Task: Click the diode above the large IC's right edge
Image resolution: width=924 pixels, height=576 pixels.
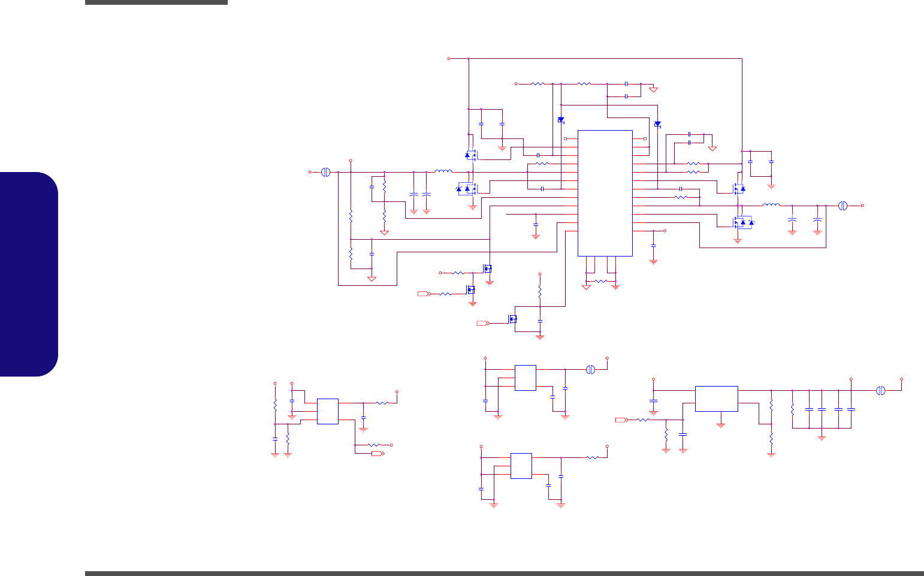Action: (657, 124)
